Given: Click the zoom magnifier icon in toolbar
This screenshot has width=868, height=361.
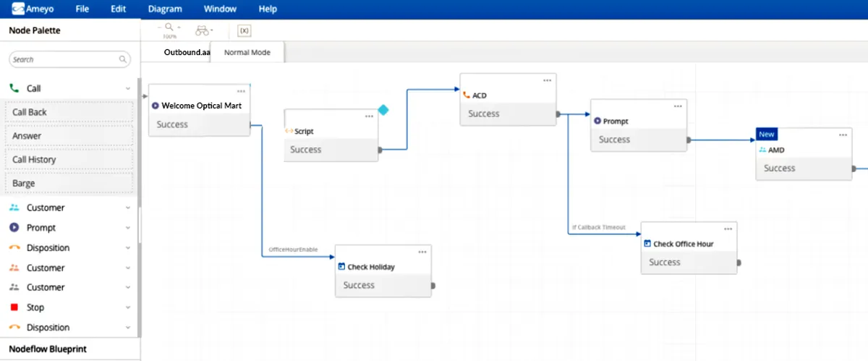Looking at the screenshot, I should click(169, 27).
